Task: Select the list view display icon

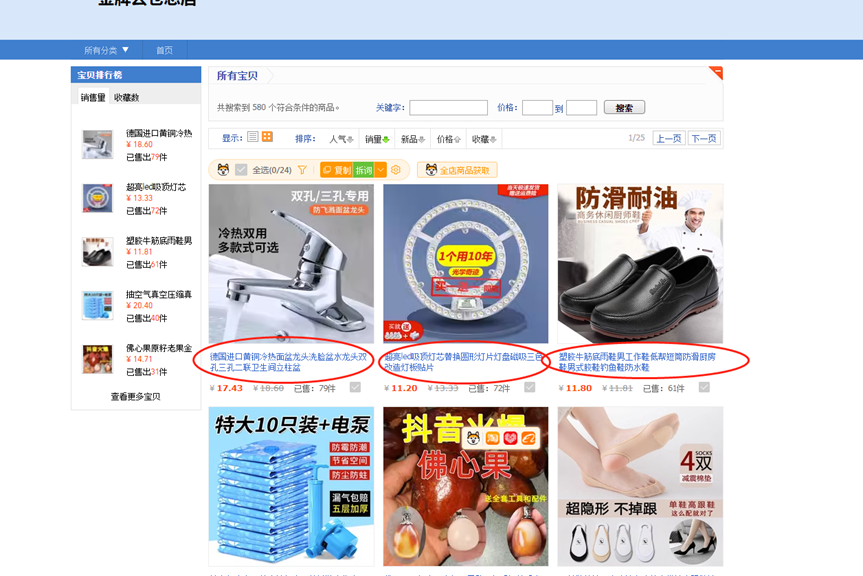Action: tap(253, 137)
